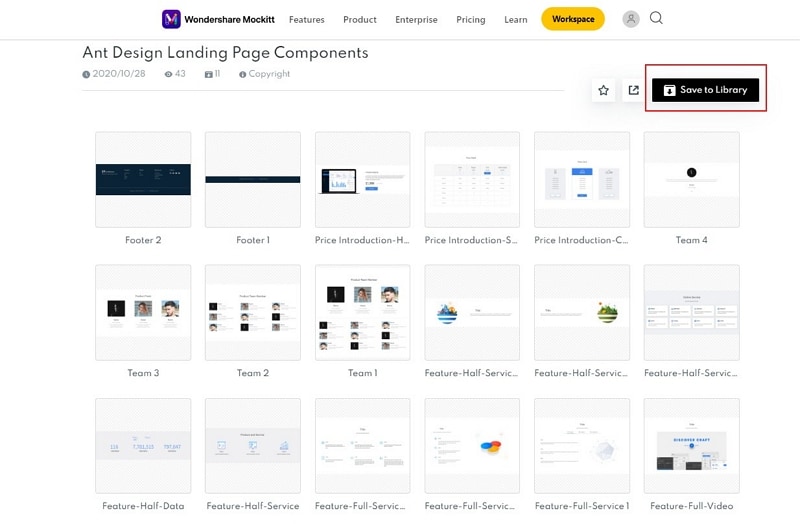800x524 pixels.
Task: Click the Team 3 label
Action: 143,373
